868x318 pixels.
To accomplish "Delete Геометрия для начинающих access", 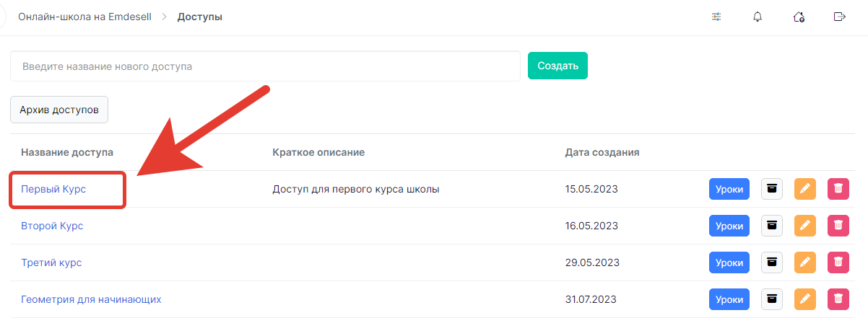I will coord(838,299).
